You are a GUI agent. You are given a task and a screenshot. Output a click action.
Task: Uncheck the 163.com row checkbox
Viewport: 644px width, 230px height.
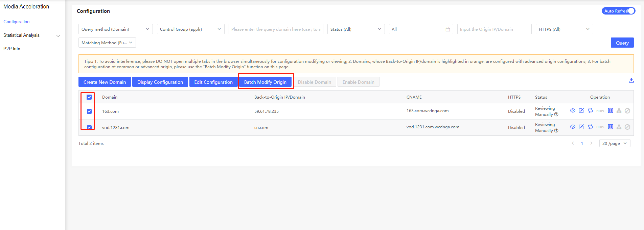[x=89, y=111]
